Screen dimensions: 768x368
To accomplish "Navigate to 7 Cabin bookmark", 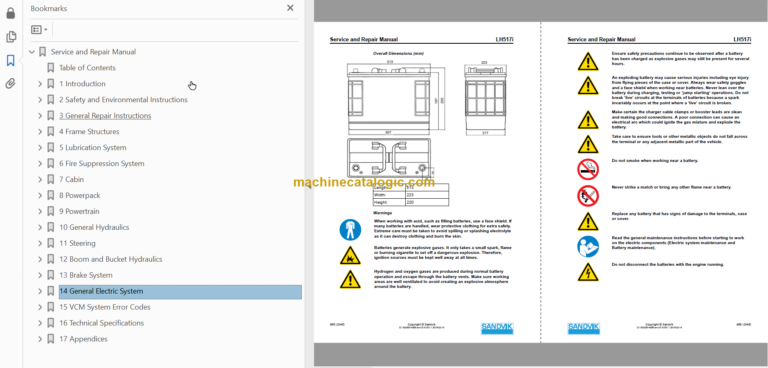I will point(72,179).
